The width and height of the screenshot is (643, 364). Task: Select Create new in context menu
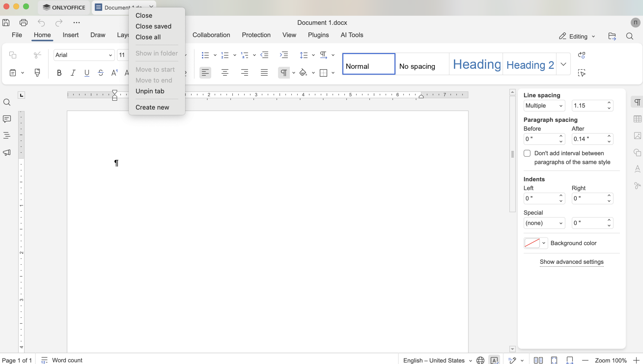point(152,108)
